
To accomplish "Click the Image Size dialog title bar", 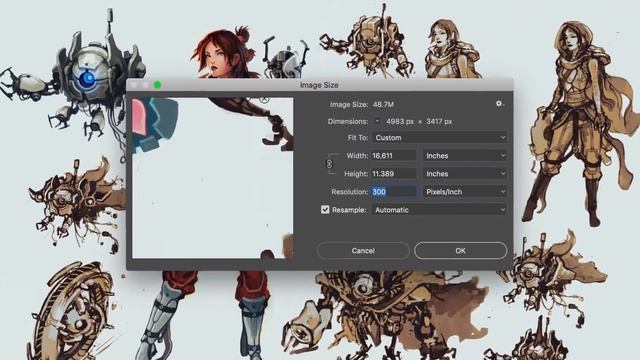I will tap(320, 85).
